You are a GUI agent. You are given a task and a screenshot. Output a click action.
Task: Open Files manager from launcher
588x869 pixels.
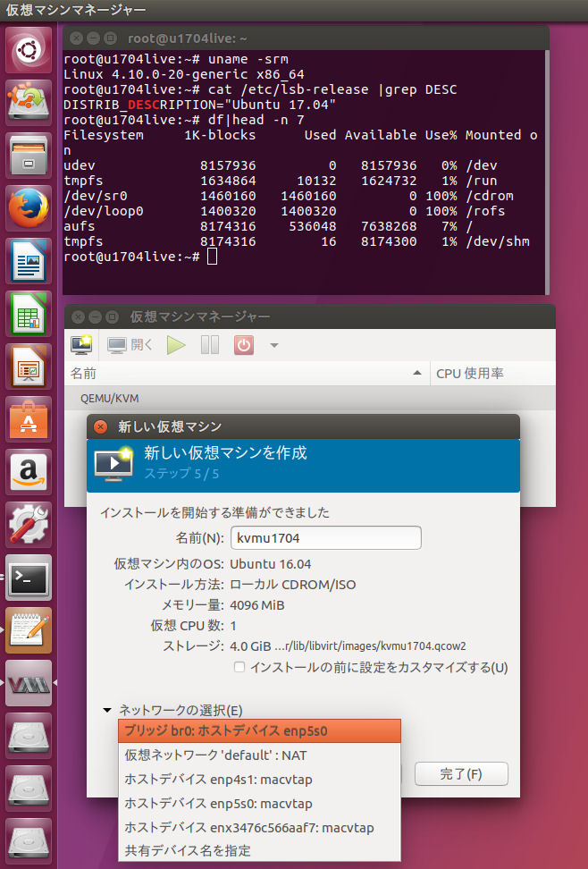[x=29, y=156]
